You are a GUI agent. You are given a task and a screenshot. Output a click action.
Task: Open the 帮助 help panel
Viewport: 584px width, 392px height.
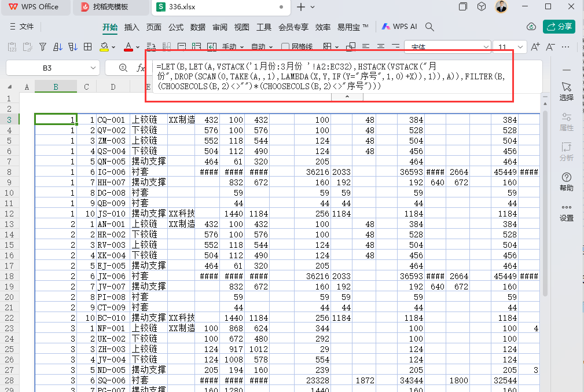coord(567,181)
